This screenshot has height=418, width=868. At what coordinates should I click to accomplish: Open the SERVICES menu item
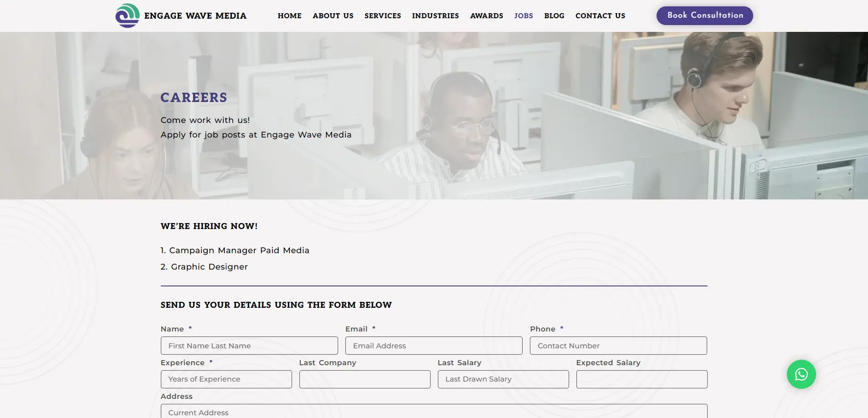(383, 16)
